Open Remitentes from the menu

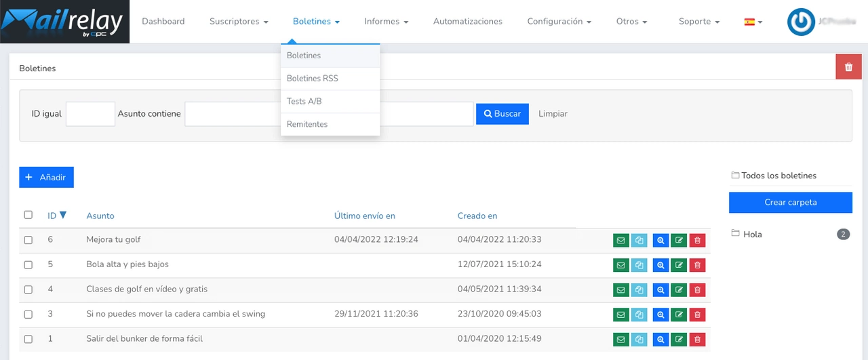(330, 125)
